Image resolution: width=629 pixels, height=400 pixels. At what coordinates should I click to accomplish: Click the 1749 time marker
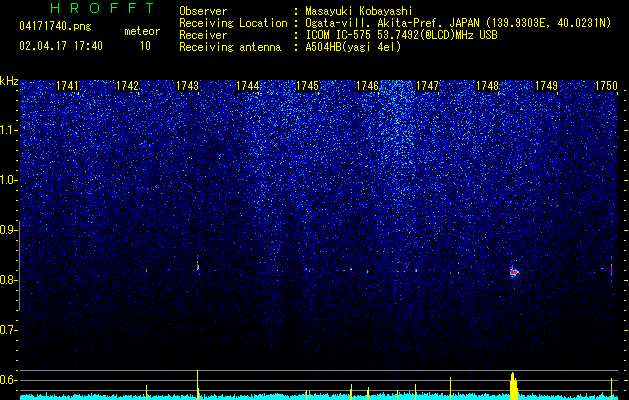(547, 86)
